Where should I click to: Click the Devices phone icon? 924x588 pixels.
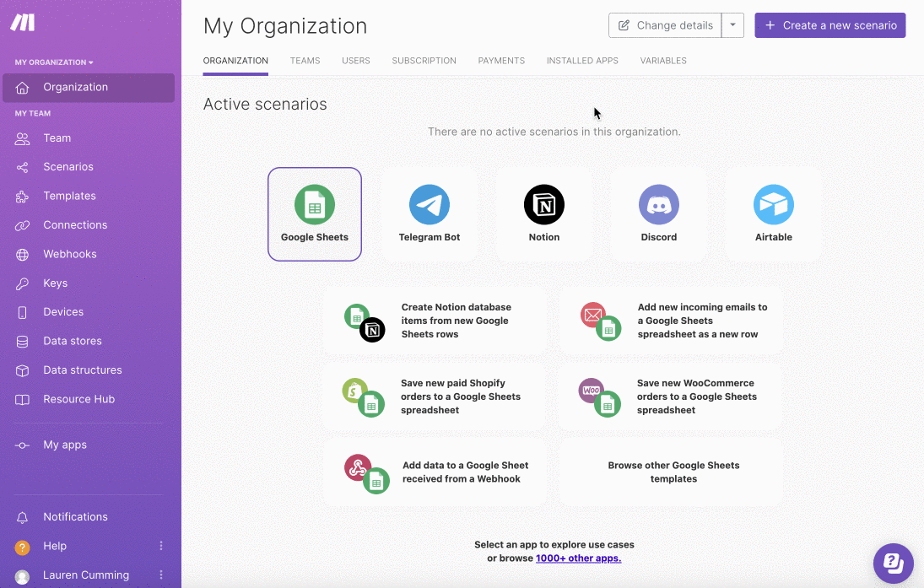23,312
